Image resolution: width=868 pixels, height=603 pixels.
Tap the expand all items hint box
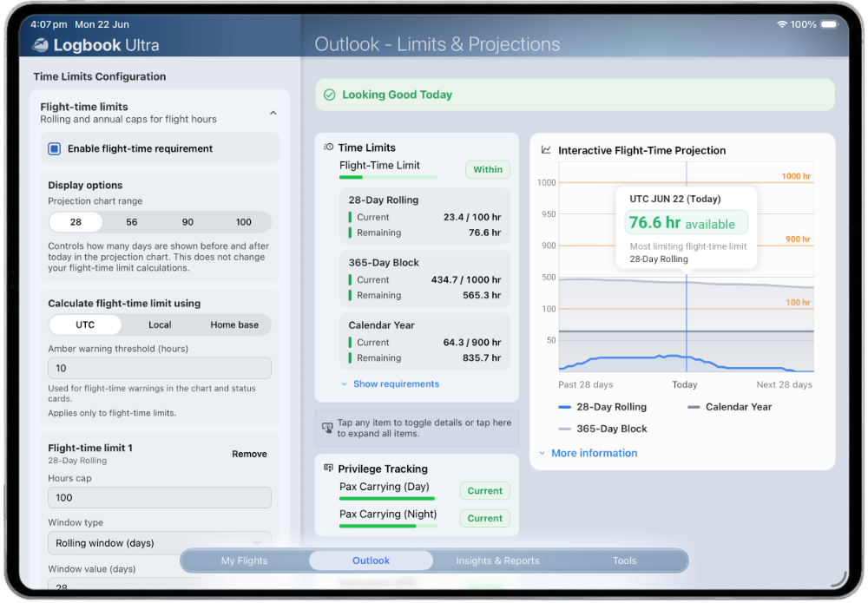point(417,429)
